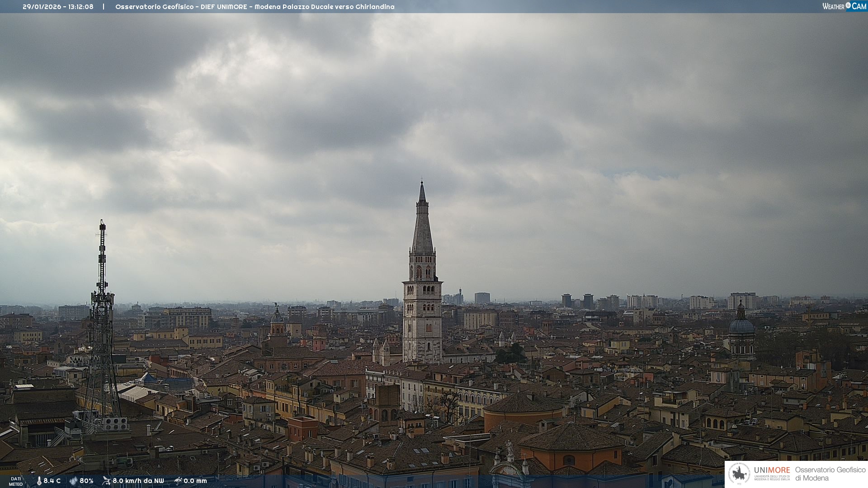This screenshot has height=488, width=868.
Task: Click the rain umbrella precipitation icon
Action: click(178, 481)
